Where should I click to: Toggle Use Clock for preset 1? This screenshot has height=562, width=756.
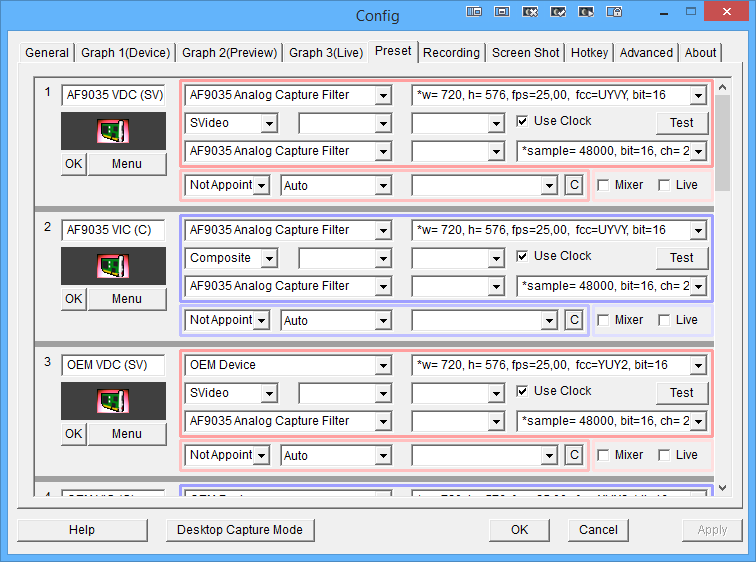(522, 121)
